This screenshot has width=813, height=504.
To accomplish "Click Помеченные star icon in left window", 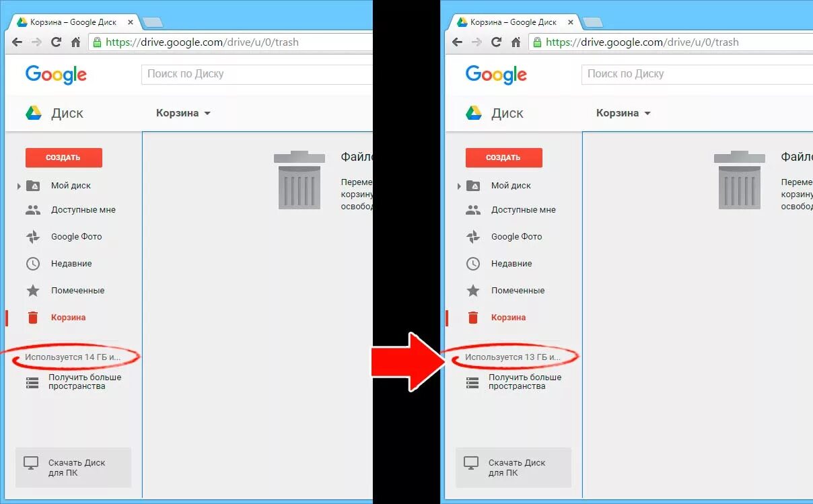I will (x=33, y=291).
